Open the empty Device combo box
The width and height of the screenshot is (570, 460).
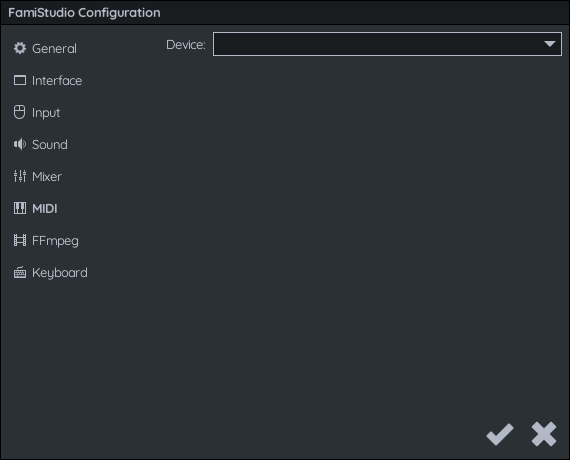(387, 44)
